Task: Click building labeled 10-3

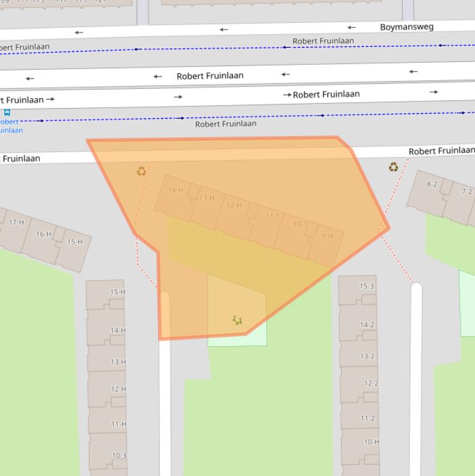Action: (x=117, y=456)
